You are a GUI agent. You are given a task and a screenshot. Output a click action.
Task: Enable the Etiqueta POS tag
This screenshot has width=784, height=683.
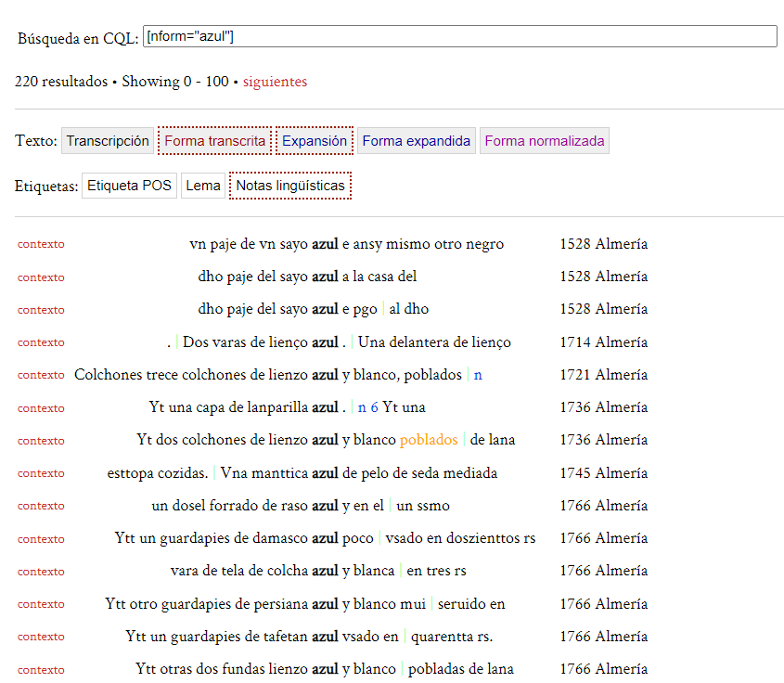pos(130,186)
